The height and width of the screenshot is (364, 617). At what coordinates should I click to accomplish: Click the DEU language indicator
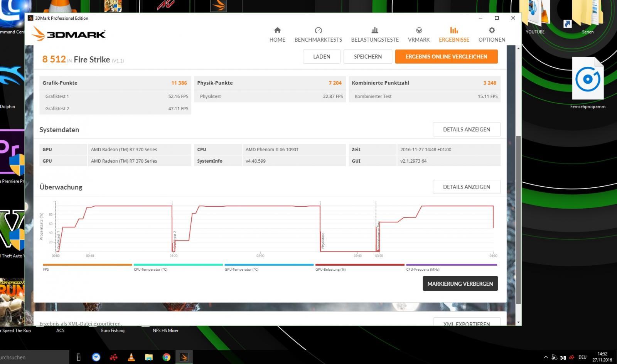[x=582, y=357]
